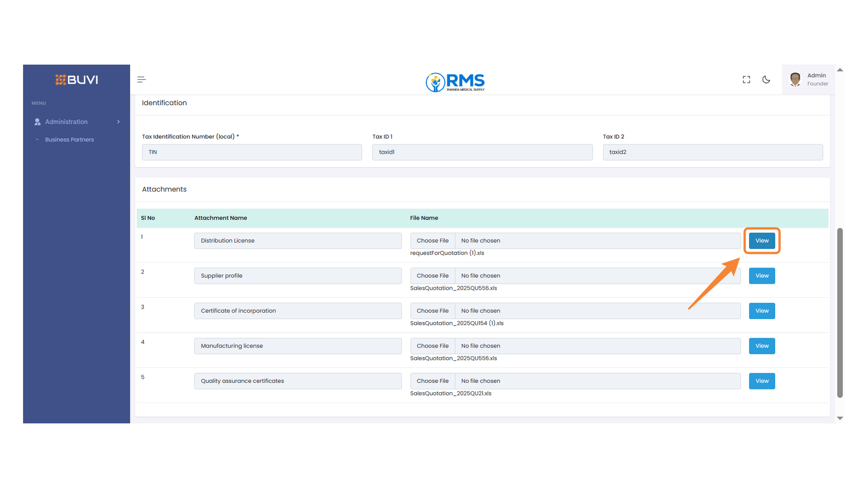
Task: Open the Administration menu item
Action: 66,122
